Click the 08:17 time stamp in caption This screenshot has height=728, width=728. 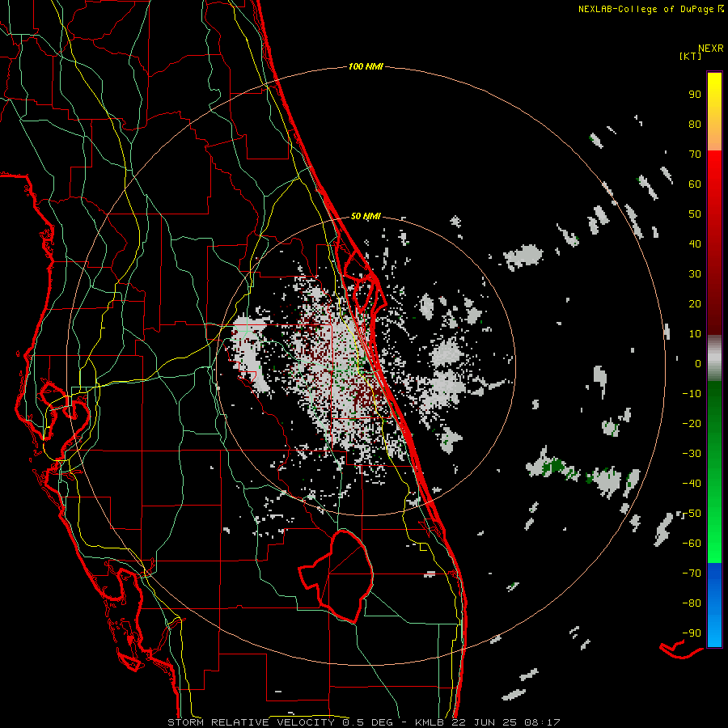[x=542, y=722]
